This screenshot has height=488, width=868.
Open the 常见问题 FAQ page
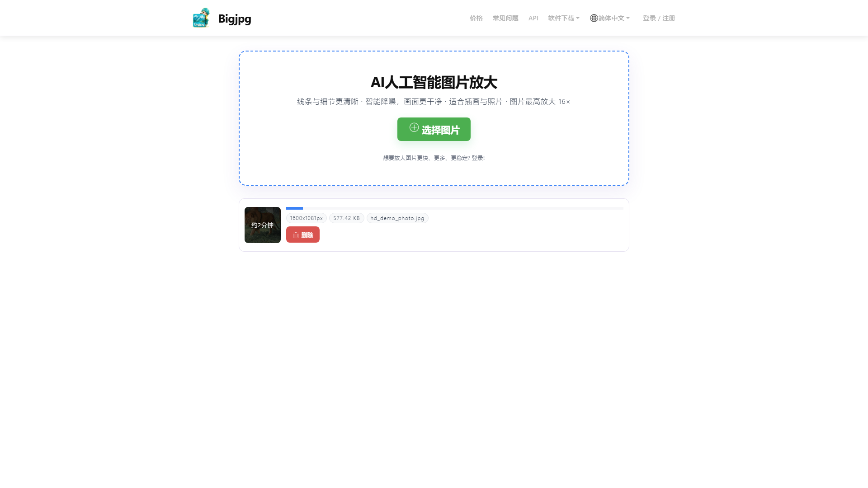505,18
